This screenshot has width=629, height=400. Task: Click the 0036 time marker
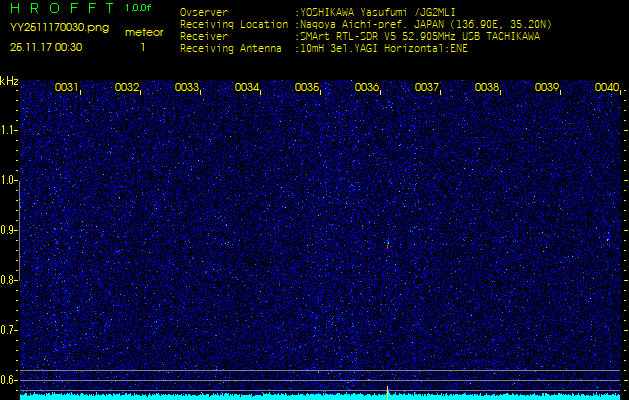367,88
